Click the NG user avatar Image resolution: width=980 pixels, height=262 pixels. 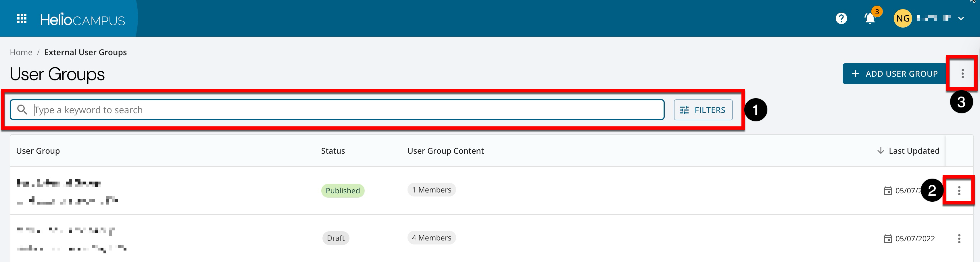tap(902, 18)
